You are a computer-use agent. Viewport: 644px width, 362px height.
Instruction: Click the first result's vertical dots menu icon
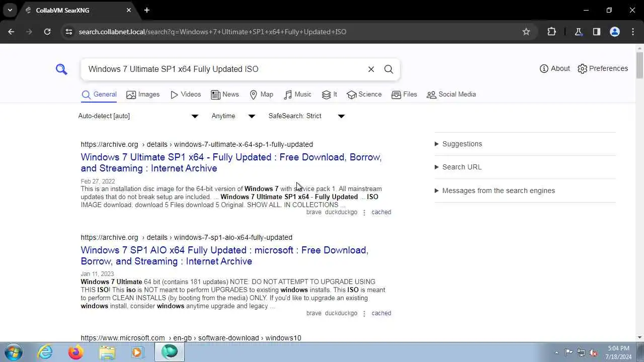coord(364,213)
